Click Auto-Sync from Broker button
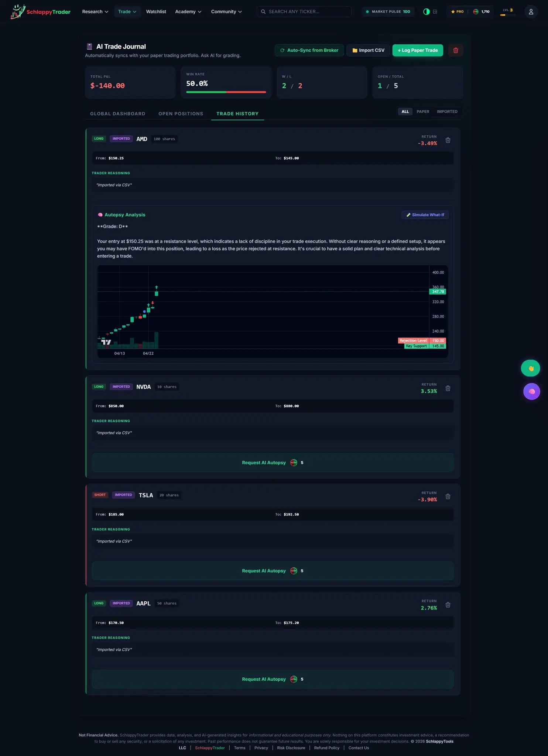Image resolution: width=548 pixels, height=756 pixels. click(x=309, y=50)
